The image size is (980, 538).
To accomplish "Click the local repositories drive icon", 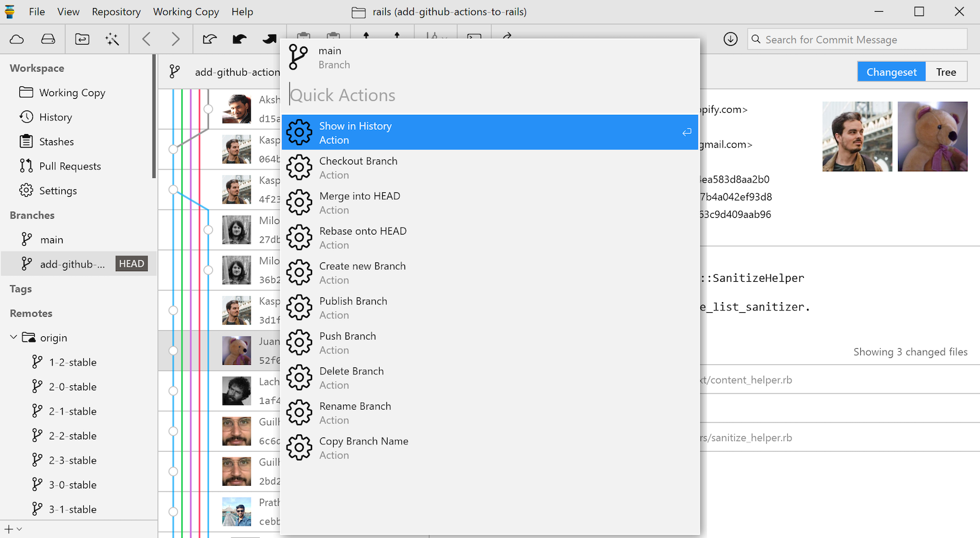I will click(48, 40).
